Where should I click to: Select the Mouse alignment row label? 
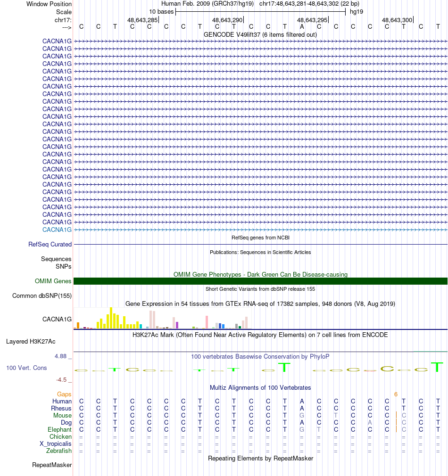coord(63,415)
